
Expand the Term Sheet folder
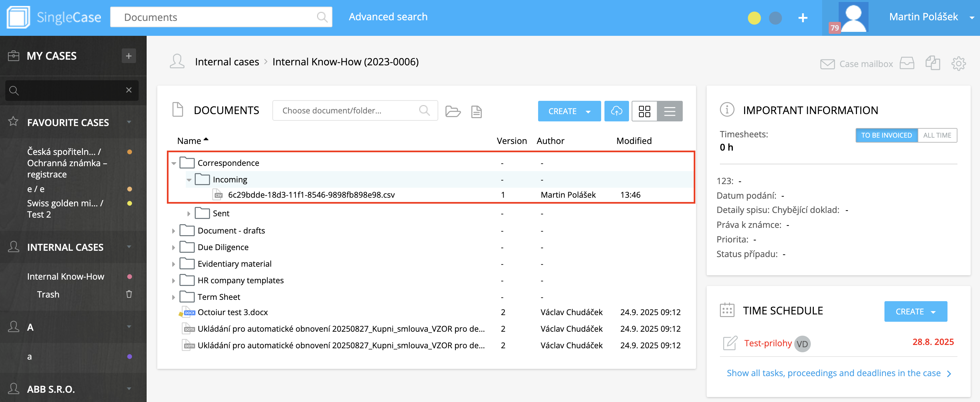pos(174,298)
